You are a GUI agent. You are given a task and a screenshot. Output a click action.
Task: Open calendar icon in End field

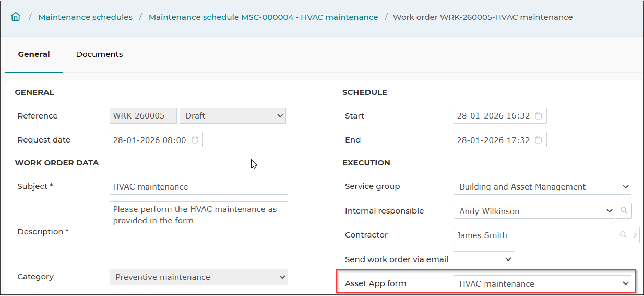tap(539, 140)
